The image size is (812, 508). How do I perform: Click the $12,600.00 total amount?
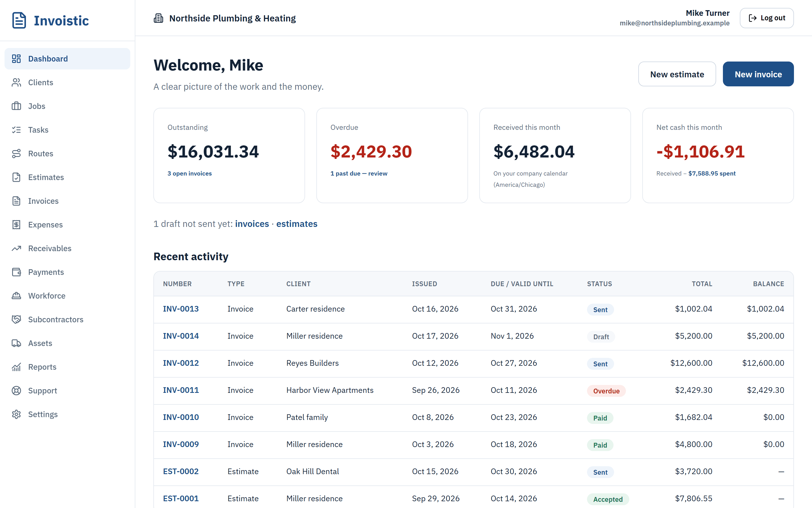click(691, 363)
